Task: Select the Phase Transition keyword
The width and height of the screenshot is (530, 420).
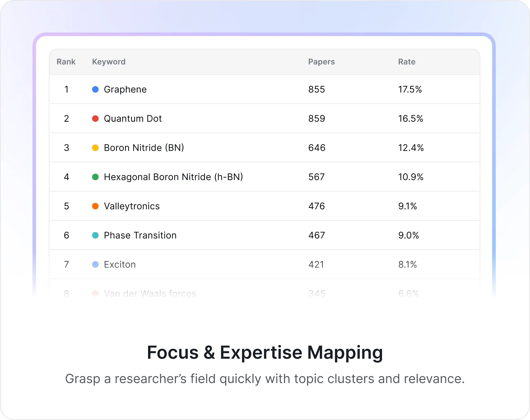Action: coord(140,235)
